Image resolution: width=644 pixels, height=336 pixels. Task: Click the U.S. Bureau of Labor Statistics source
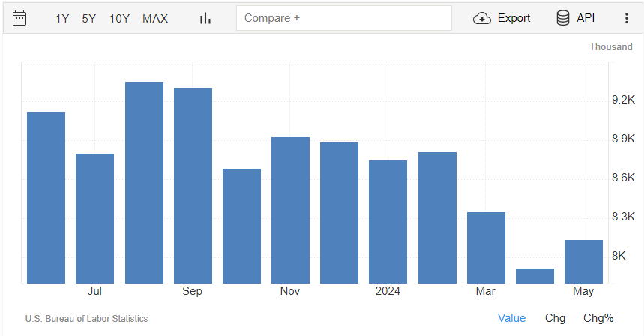pyautogui.click(x=87, y=319)
